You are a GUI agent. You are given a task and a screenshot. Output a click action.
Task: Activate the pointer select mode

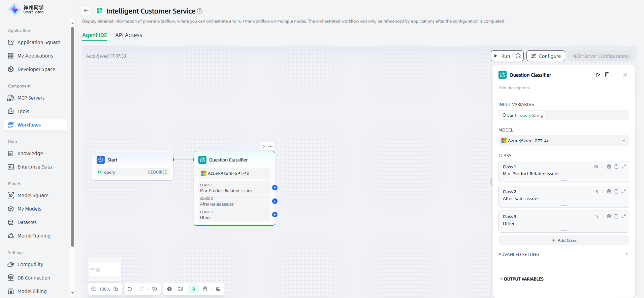click(194, 289)
